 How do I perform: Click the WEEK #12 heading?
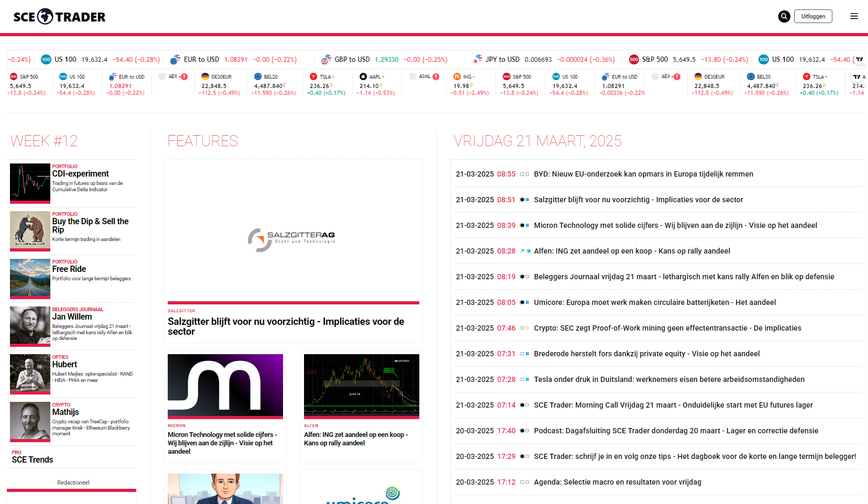(44, 141)
